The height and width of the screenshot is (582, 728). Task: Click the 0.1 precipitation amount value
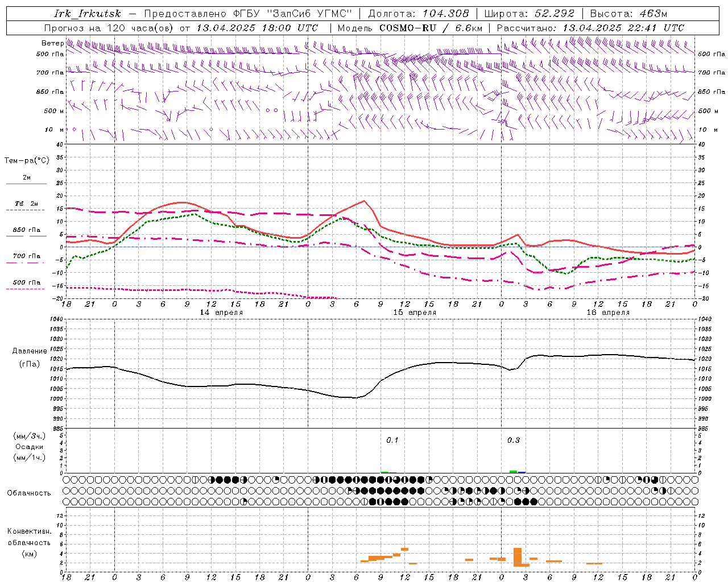[392, 440]
